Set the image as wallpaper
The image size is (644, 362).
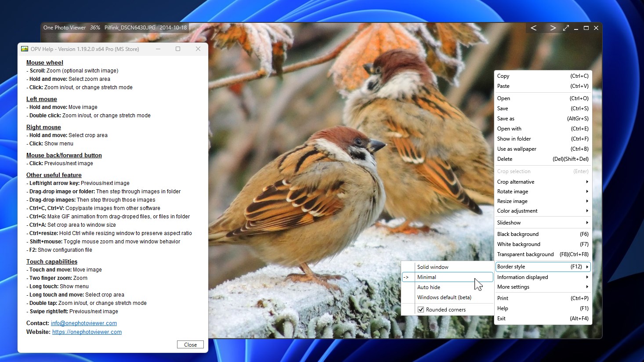(517, 148)
